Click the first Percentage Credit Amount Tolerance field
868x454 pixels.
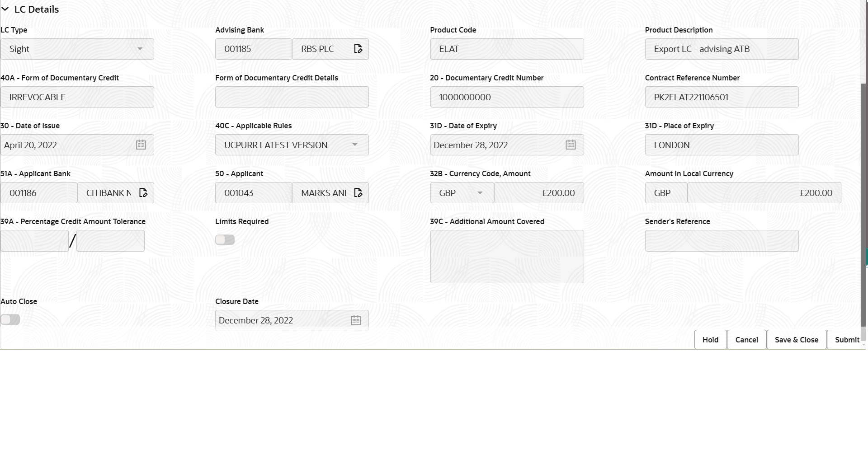tap(34, 241)
